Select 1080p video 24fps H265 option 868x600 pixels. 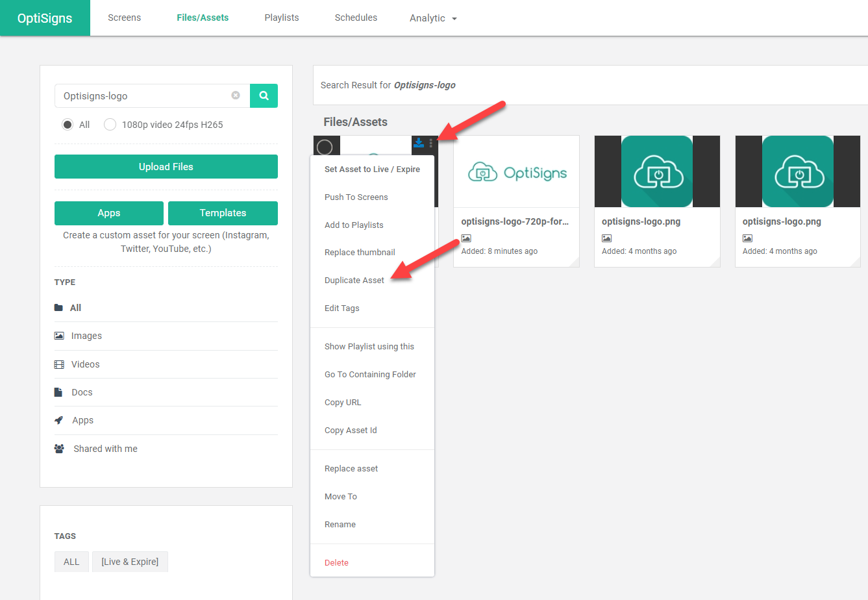point(110,125)
